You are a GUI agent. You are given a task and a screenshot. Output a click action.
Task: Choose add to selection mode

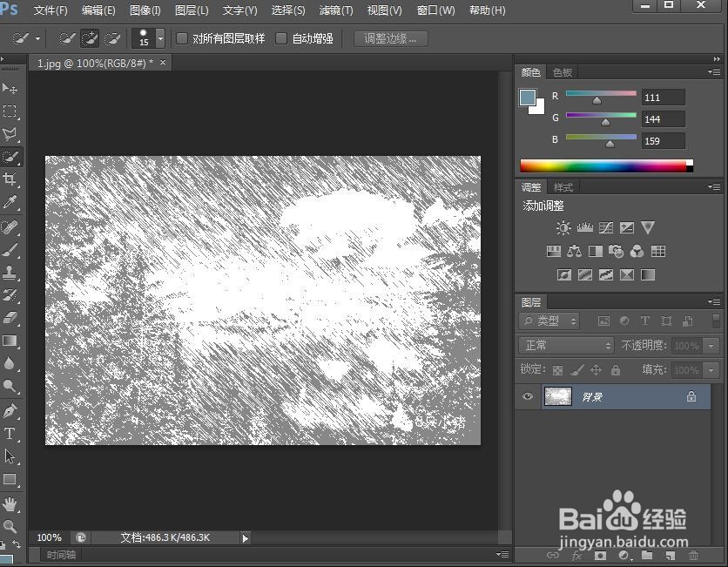click(90, 38)
